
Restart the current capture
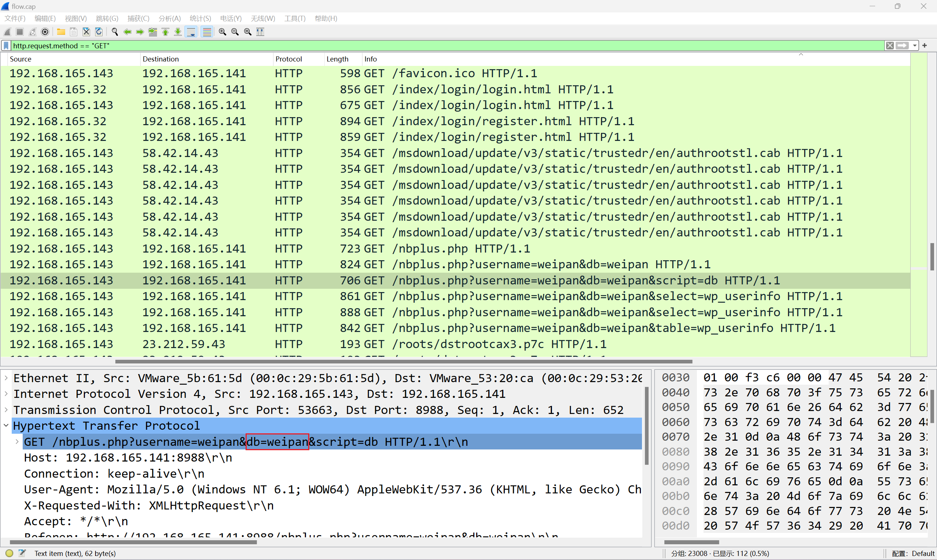point(33,32)
